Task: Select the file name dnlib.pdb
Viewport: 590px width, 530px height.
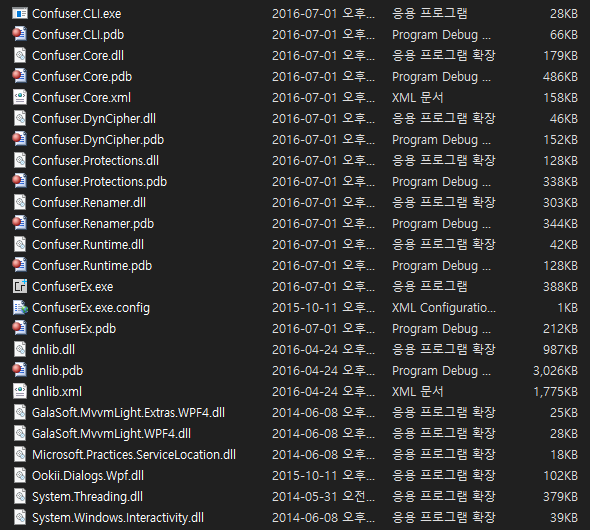Action: coord(58,371)
